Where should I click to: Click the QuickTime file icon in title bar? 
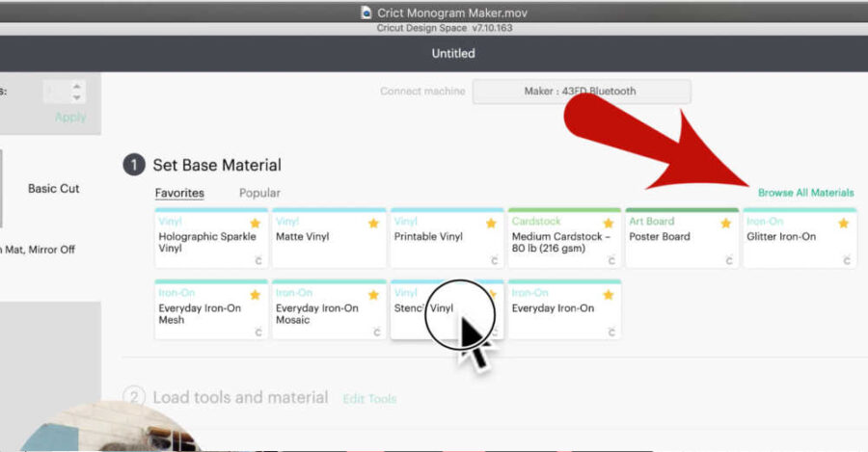click(366, 13)
